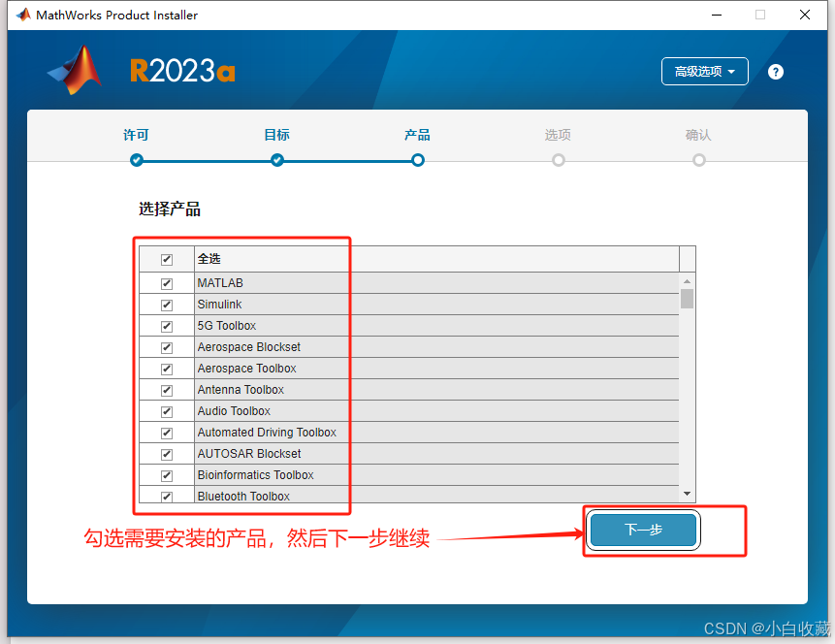Viewport: 835px width, 644px height.
Task: Select the Antenna Toolbox row text
Action: 241,389
